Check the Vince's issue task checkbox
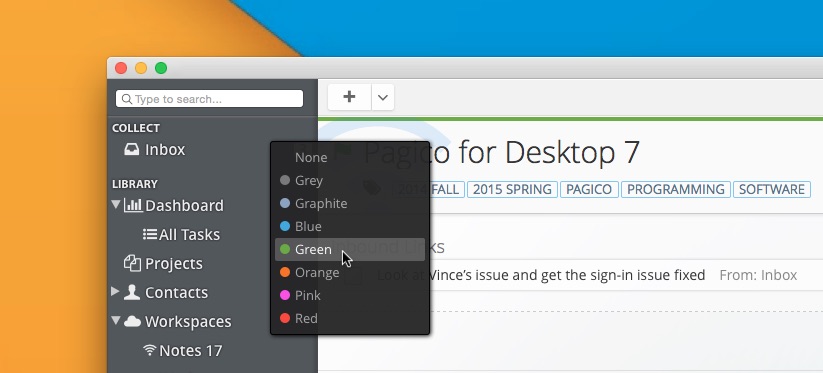 pos(353,275)
